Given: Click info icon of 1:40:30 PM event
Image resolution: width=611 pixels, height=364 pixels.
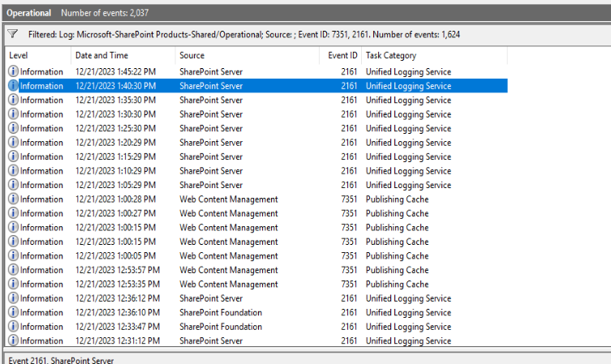Looking at the screenshot, I should point(13,86).
